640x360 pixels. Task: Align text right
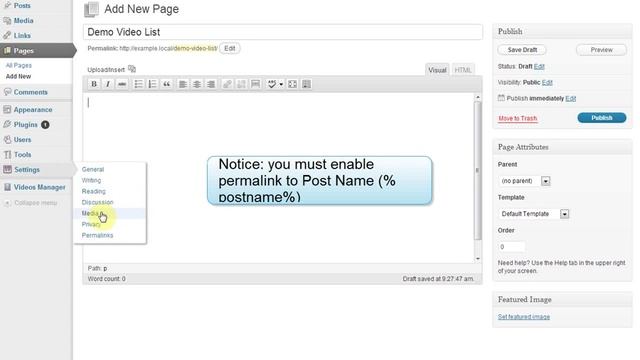211,84
